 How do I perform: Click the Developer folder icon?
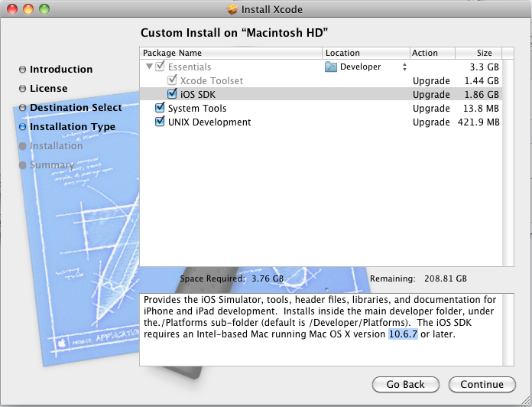click(330, 67)
